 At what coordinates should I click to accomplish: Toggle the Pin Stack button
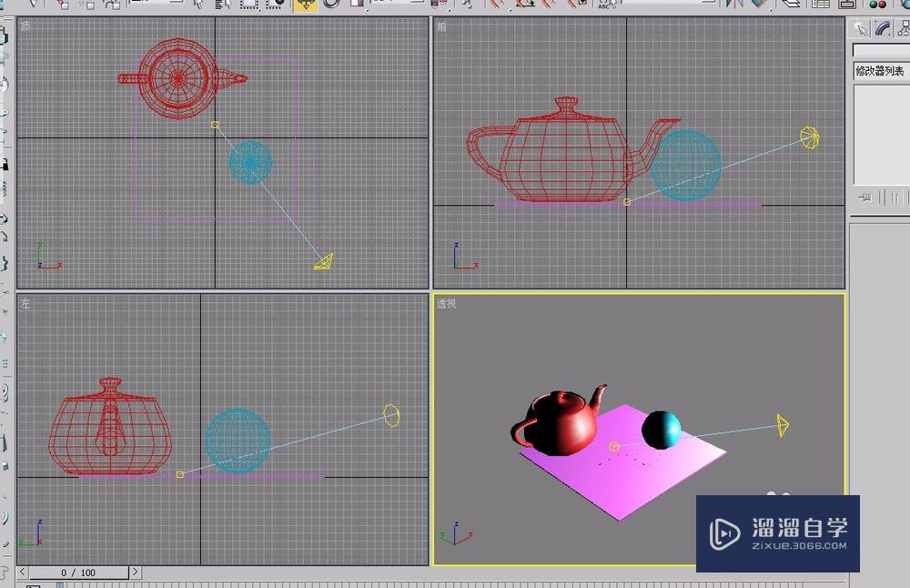(865, 198)
